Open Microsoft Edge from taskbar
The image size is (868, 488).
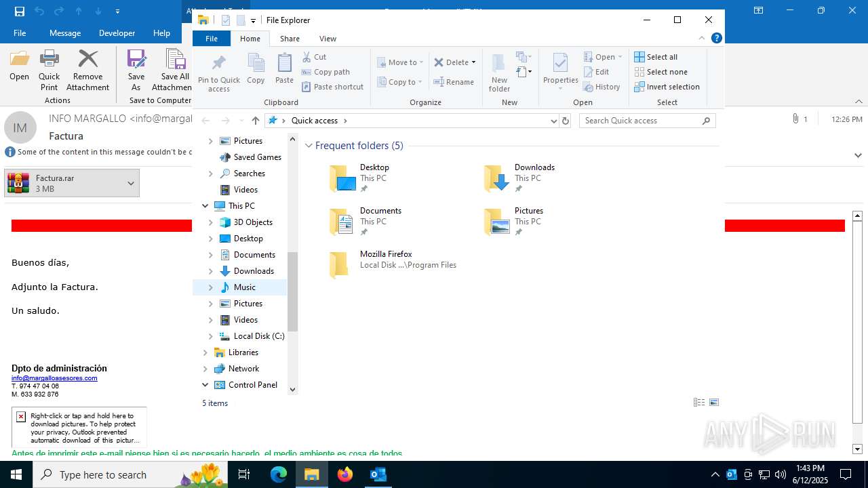tap(279, 474)
